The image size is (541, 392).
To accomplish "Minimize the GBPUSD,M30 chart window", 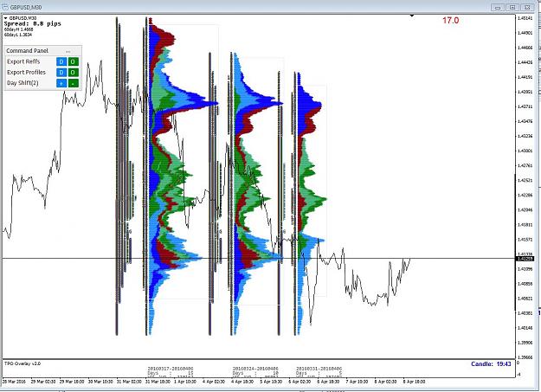I will point(498,7).
